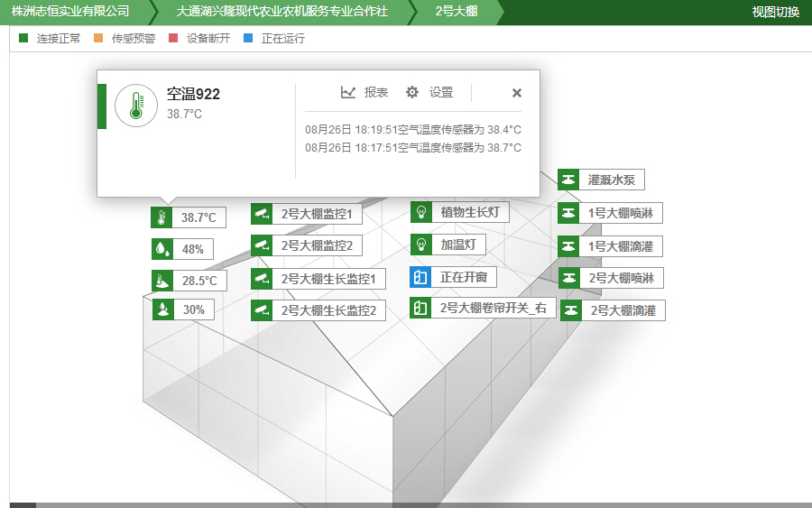812x508 pixels.
Task: Click the 植物生长灯 bulb icon
Action: click(x=420, y=212)
